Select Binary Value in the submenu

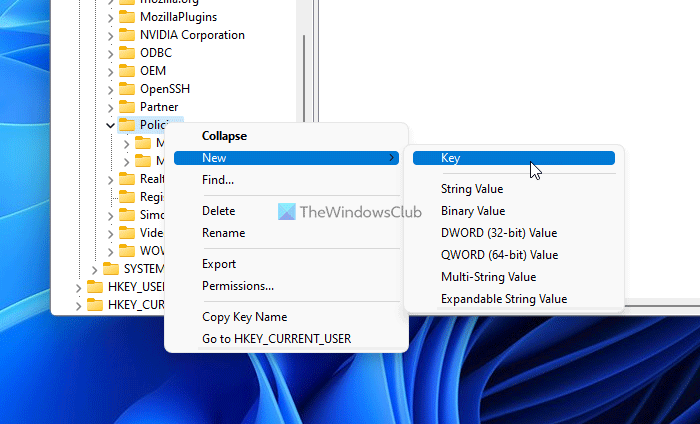[514, 211]
